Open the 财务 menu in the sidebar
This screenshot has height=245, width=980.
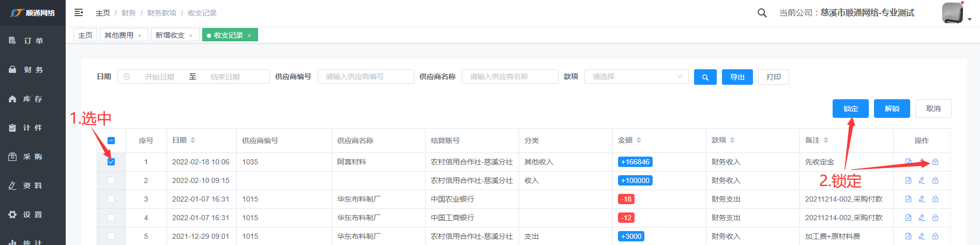pos(33,70)
